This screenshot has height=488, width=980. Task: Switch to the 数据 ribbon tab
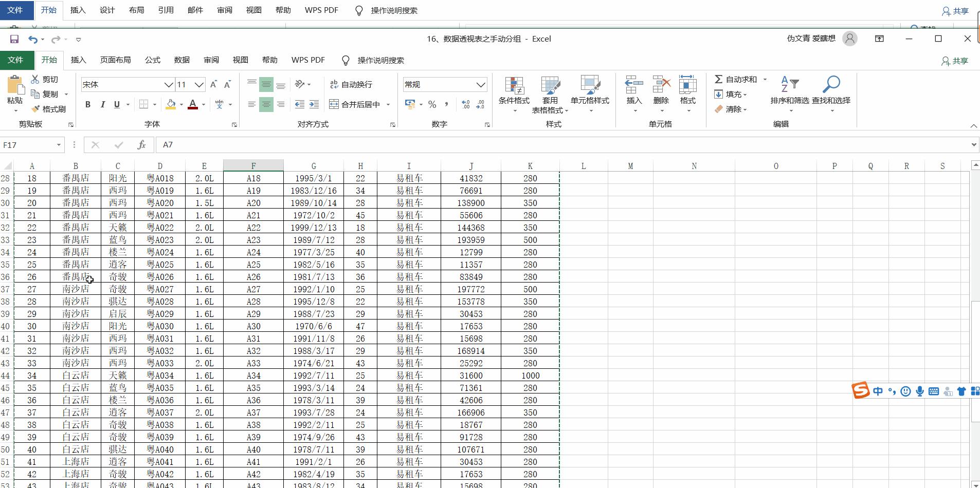[x=182, y=60]
